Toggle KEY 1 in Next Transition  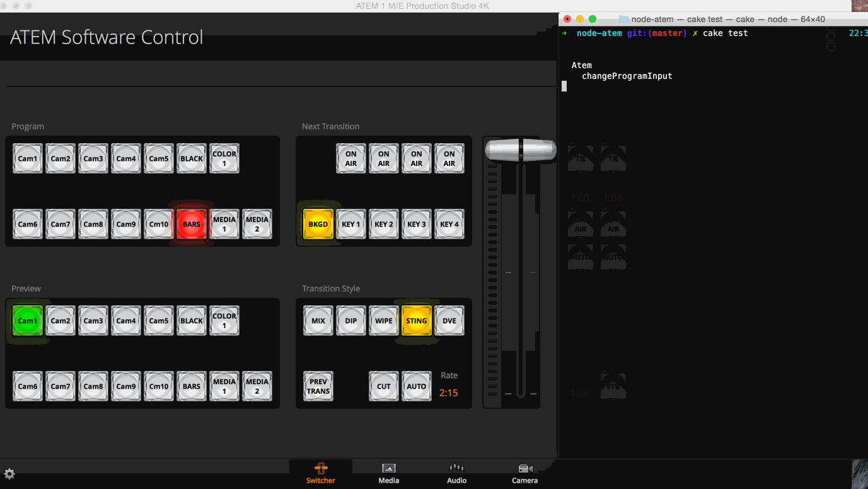pyautogui.click(x=351, y=224)
